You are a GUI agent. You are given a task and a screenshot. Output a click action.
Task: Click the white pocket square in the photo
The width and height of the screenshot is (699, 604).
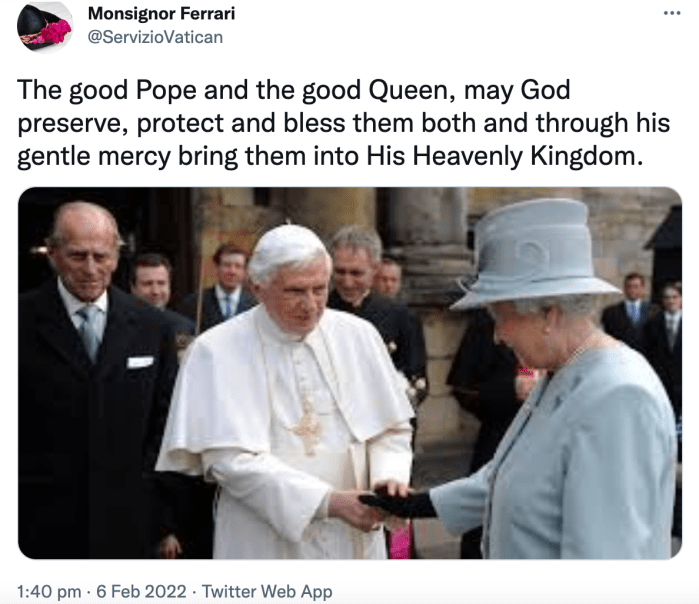pos(140,362)
